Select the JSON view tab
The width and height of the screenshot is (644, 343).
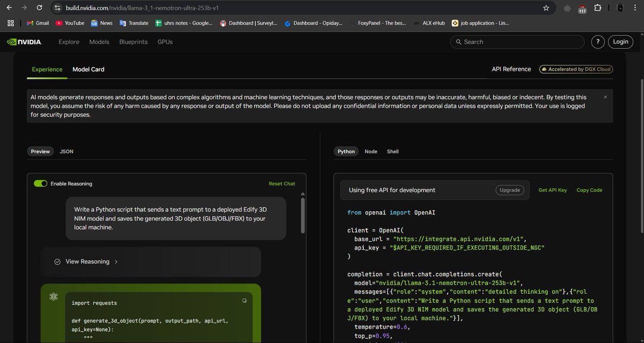point(67,151)
